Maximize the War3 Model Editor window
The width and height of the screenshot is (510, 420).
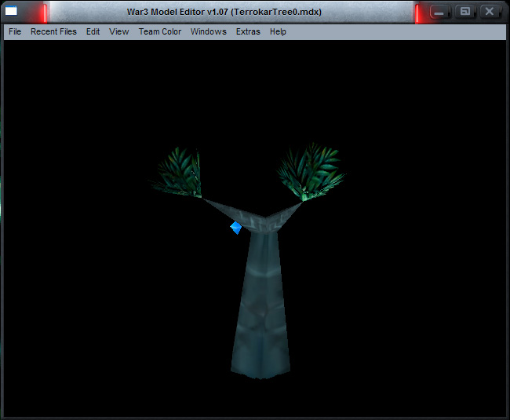[x=465, y=12]
